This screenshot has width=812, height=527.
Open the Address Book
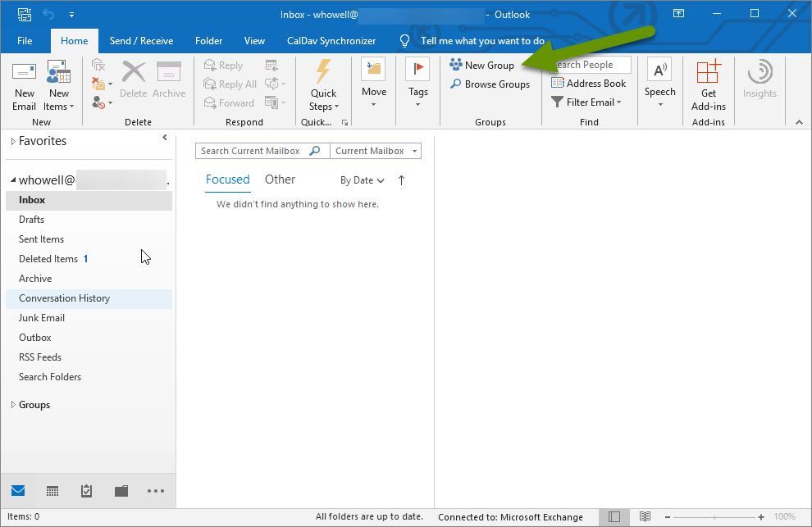589,83
